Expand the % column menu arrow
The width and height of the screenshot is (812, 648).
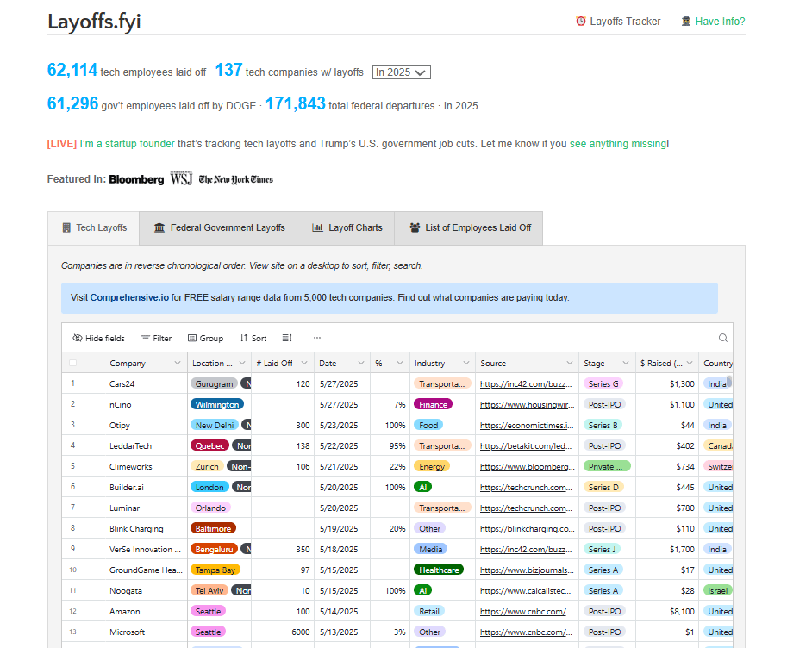pyautogui.click(x=400, y=363)
